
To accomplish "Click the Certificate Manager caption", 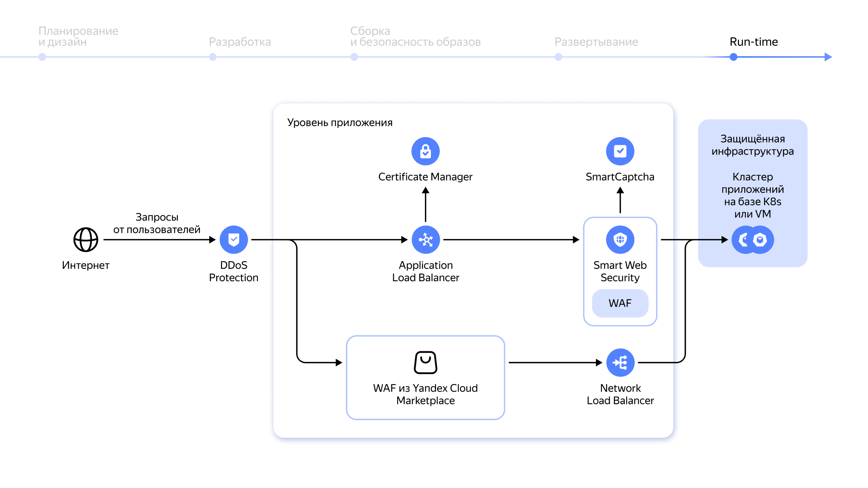I will [425, 177].
